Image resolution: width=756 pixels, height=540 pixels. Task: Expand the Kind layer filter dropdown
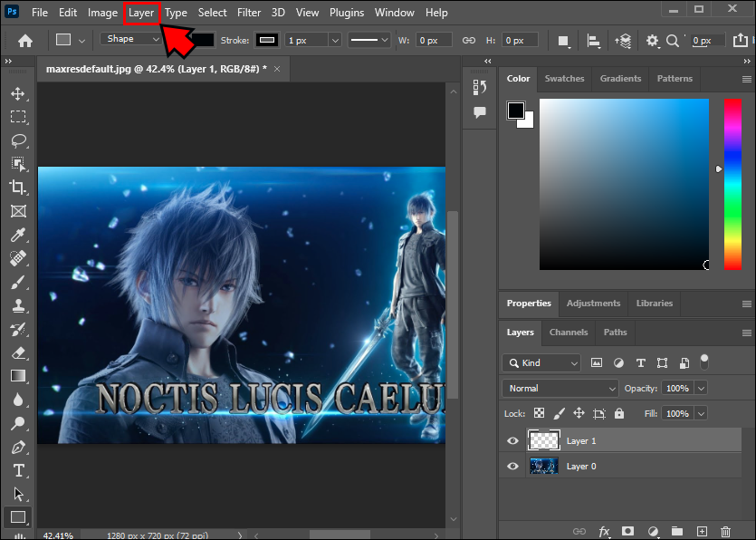541,362
